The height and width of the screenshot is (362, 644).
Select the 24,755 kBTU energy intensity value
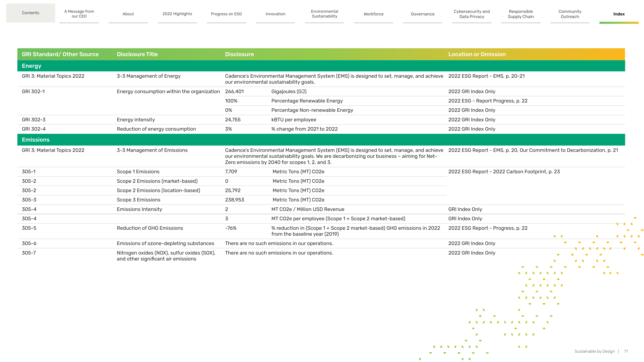pyautogui.click(x=233, y=120)
